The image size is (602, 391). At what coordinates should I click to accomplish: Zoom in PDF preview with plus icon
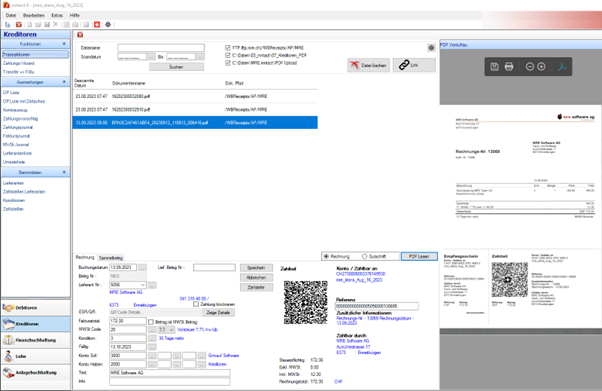click(541, 66)
